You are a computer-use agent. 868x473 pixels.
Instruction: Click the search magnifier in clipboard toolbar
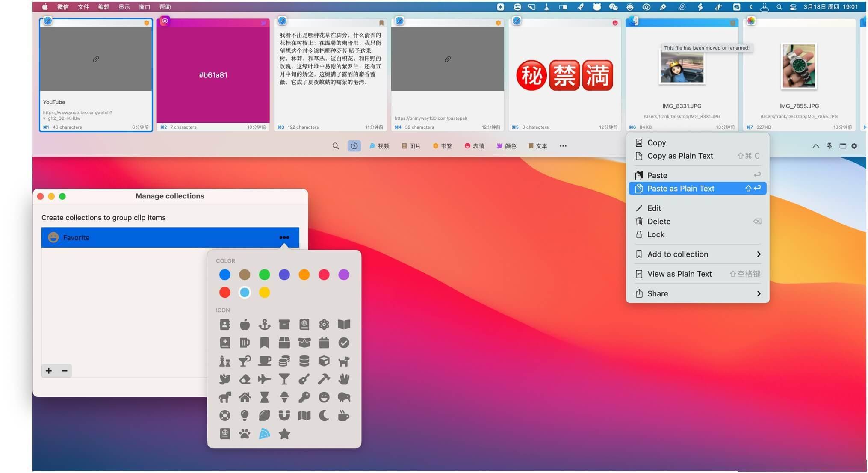coord(335,146)
